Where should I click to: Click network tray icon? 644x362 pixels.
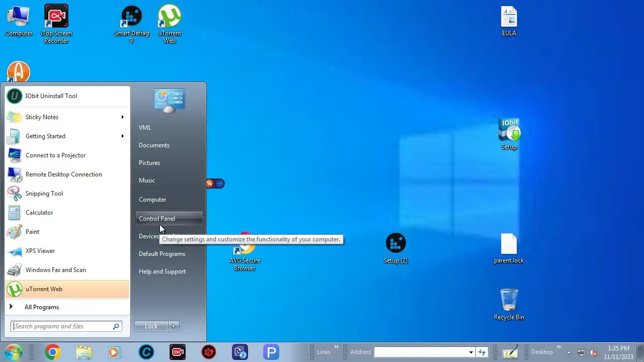(x=581, y=352)
